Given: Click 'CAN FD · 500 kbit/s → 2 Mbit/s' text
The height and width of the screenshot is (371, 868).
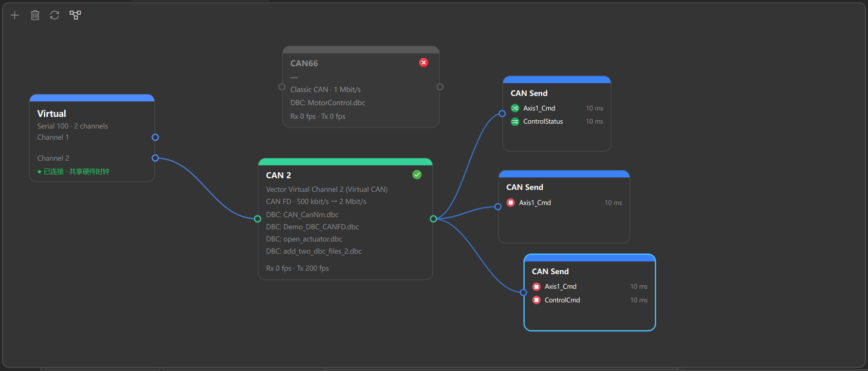Looking at the screenshot, I should coord(316,202).
